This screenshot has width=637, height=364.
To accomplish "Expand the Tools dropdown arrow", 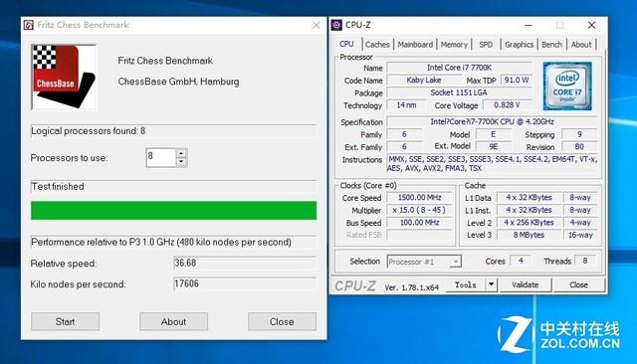I will pos(491,284).
